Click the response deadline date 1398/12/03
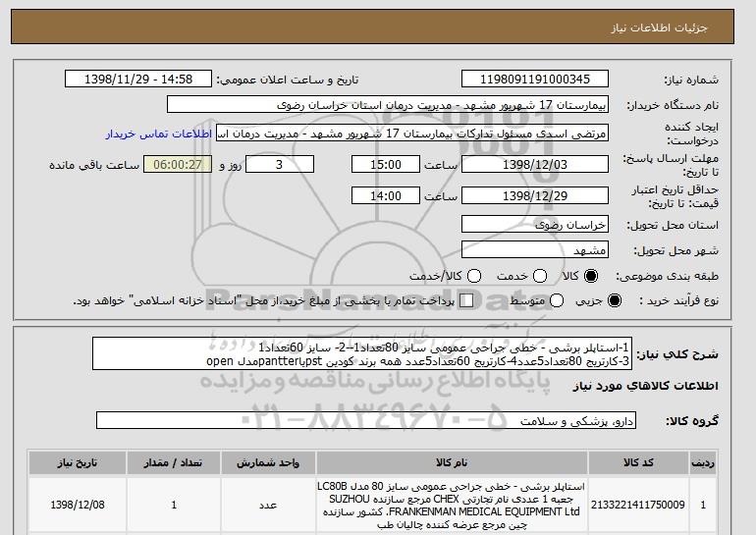 tap(535, 164)
